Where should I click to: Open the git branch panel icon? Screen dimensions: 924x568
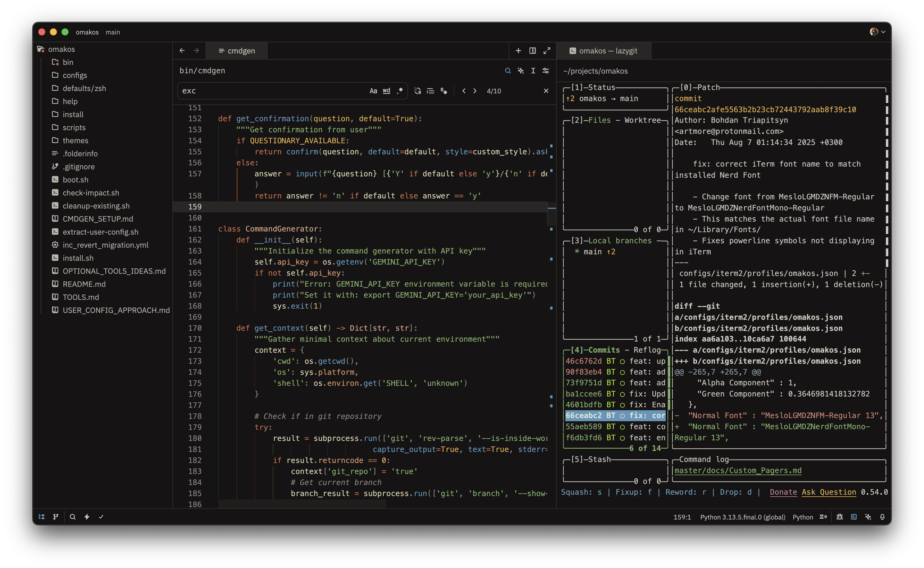click(56, 517)
